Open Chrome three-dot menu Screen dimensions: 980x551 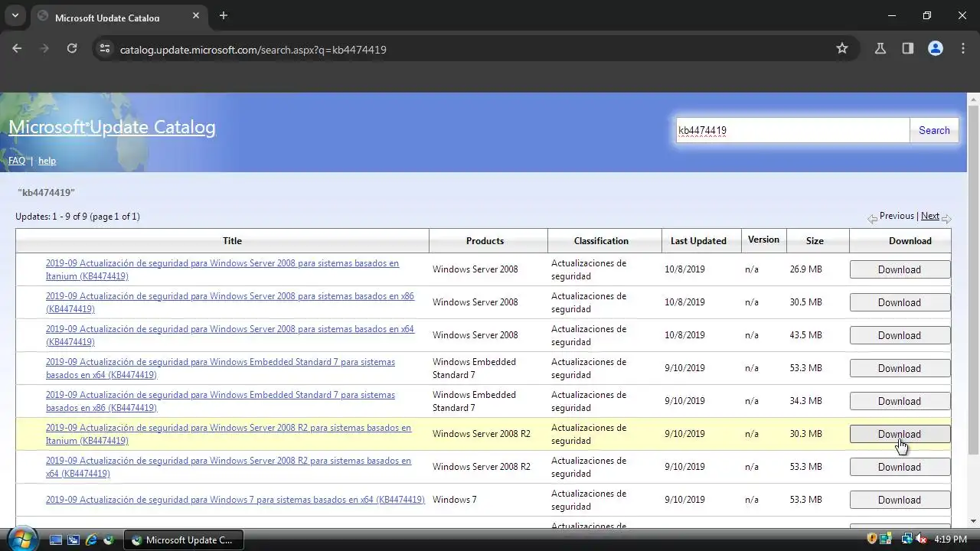pos(963,48)
